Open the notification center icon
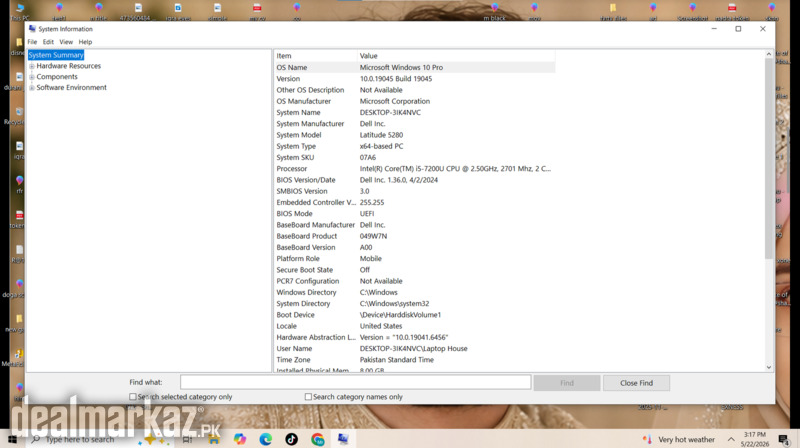Screen dimensions: 800x448 coord(783,439)
